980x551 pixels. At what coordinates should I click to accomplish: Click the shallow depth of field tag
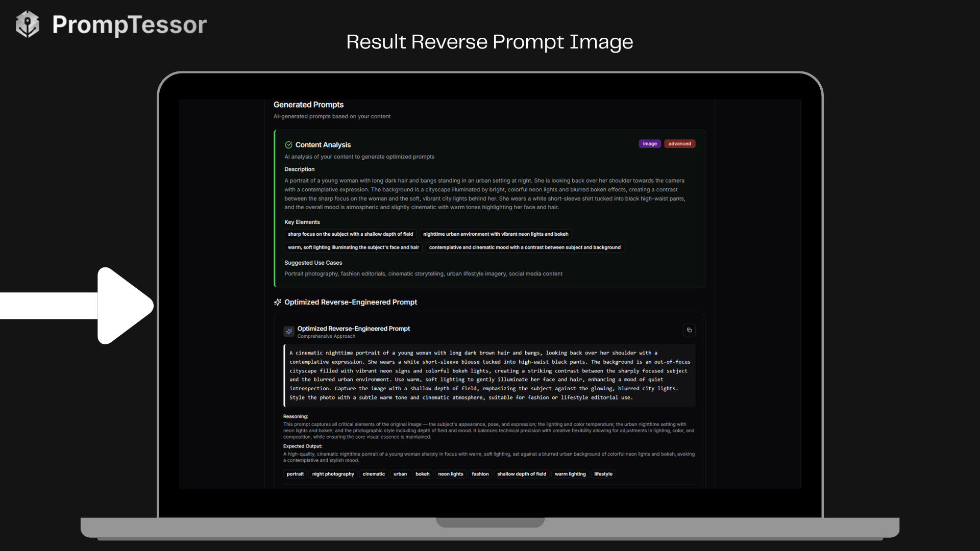521,474
